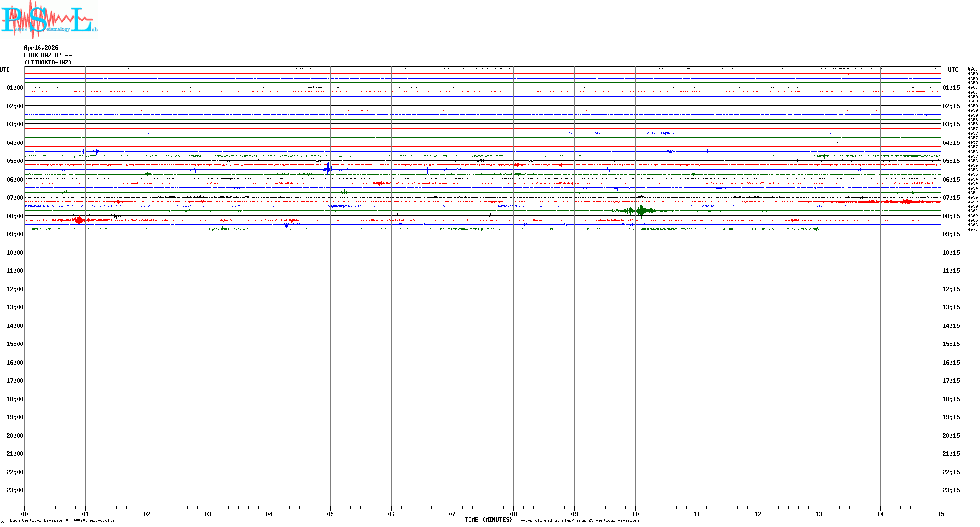Click the LTHK HNZ HP station label

tap(48, 55)
